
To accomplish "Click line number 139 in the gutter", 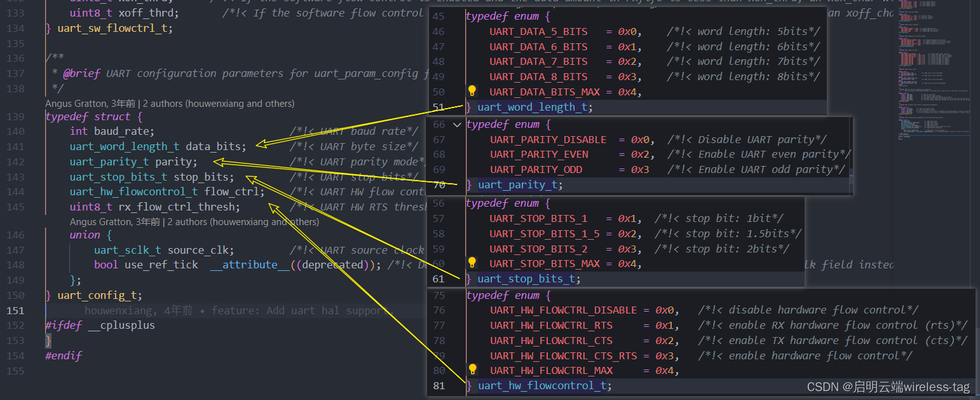I will point(15,116).
